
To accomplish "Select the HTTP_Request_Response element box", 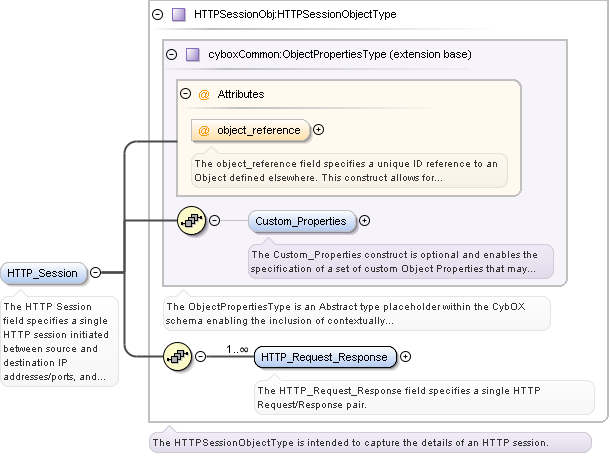I will click(x=326, y=356).
